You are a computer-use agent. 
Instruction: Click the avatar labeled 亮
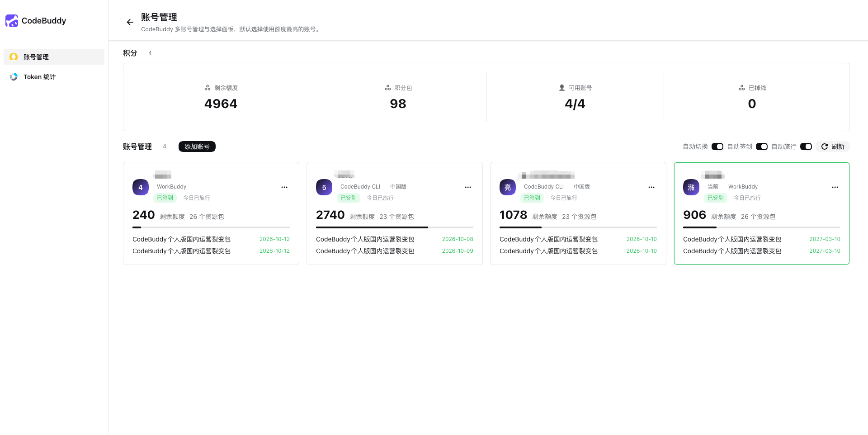[x=508, y=187]
